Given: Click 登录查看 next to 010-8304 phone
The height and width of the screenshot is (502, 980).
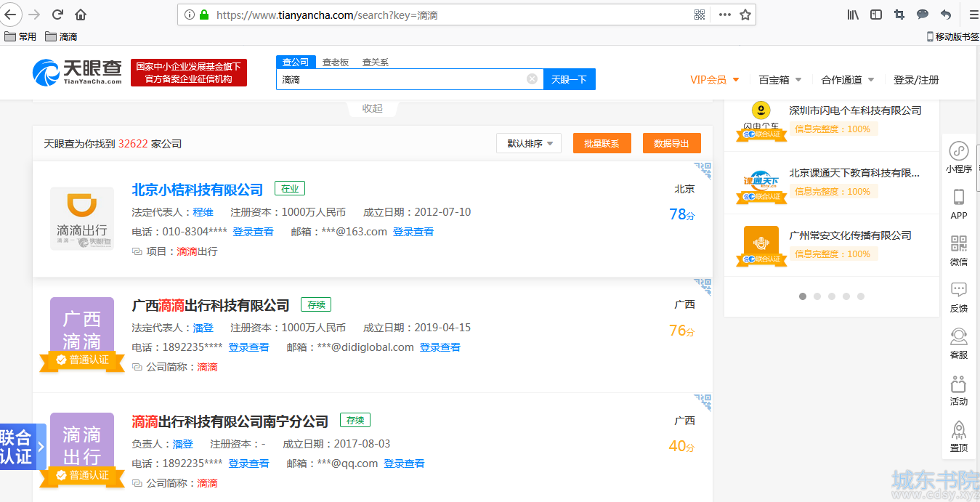Looking at the screenshot, I should 253,232.
